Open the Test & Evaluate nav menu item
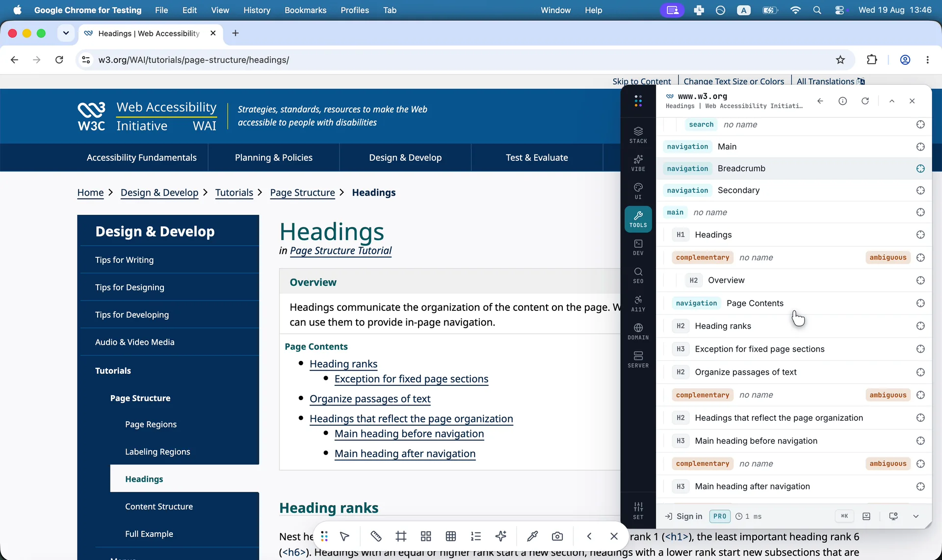Screen dimensions: 942x560 tap(537, 157)
